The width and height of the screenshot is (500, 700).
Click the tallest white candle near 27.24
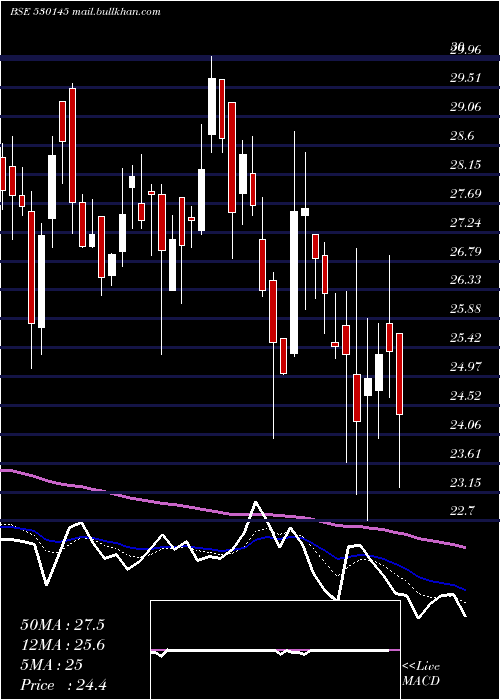click(x=294, y=283)
